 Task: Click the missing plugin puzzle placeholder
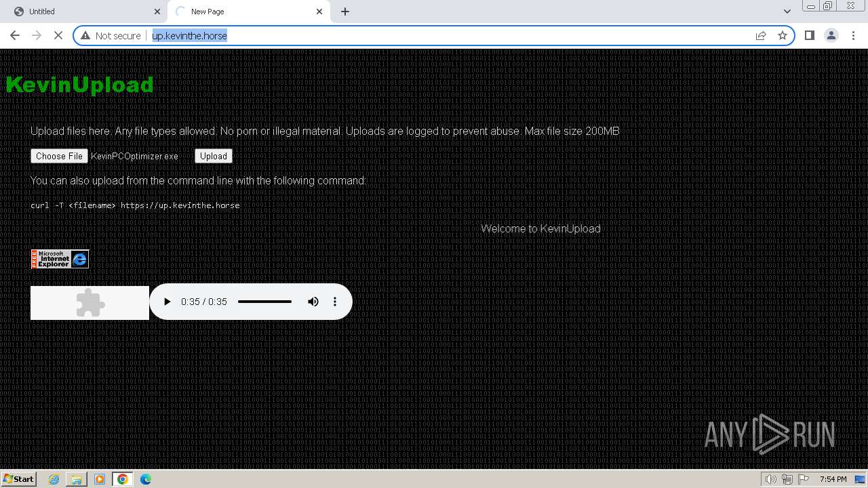point(90,303)
